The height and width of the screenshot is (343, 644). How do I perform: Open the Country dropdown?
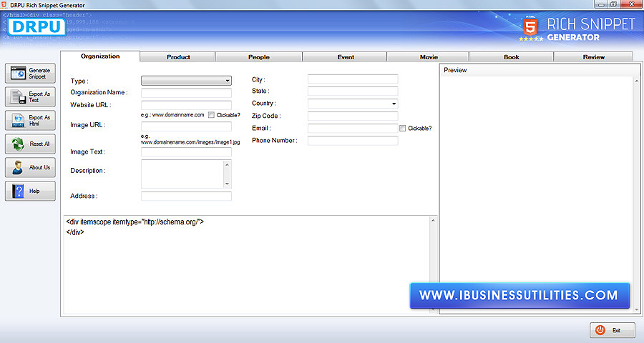353,104
